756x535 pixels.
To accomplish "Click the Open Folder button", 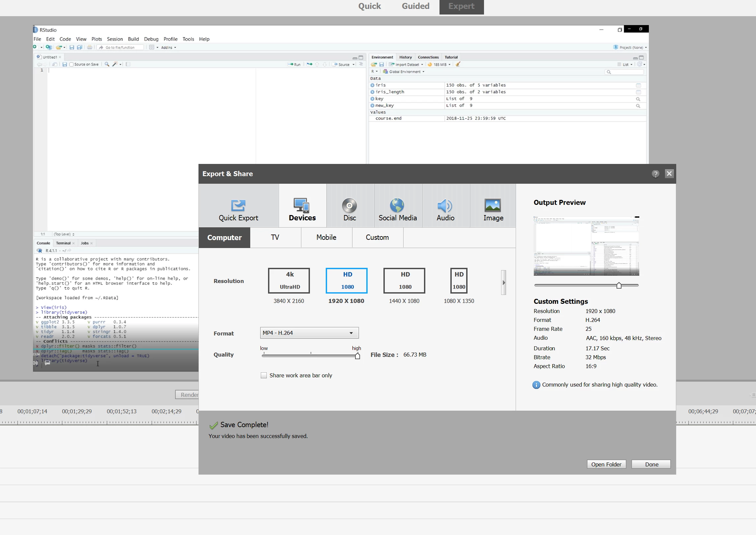I will [606, 464].
